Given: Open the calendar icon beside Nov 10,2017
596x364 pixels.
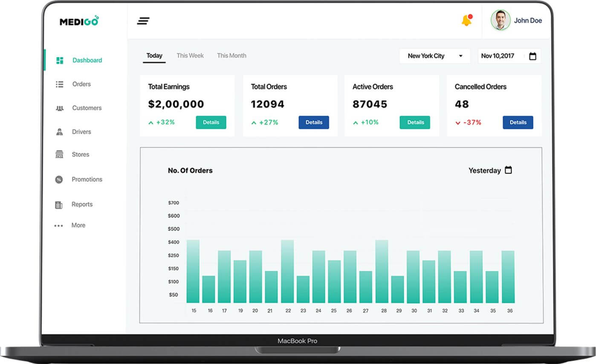Looking at the screenshot, I should coord(532,56).
